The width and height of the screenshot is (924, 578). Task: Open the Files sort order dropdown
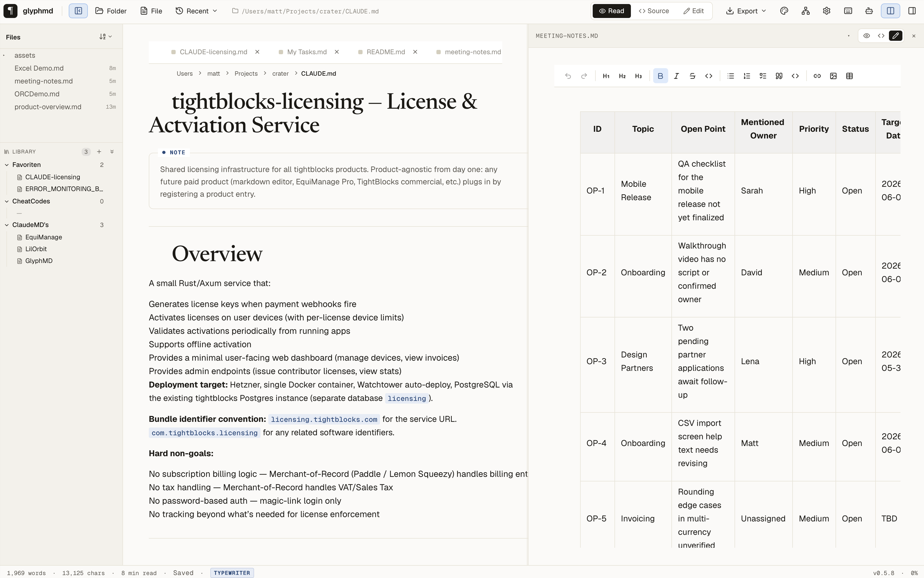coord(106,37)
